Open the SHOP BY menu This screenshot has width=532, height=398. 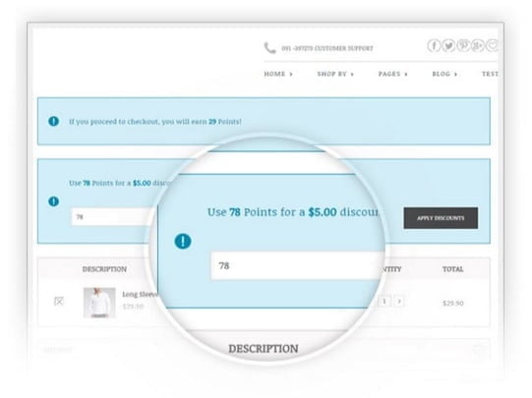(x=335, y=74)
